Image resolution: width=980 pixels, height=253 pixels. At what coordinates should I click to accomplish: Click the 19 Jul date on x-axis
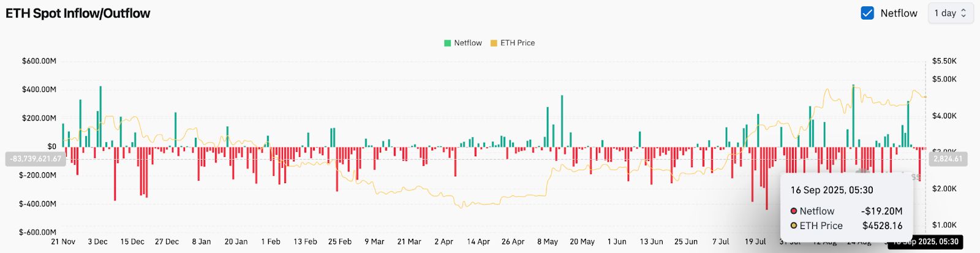[x=755, y=241]
